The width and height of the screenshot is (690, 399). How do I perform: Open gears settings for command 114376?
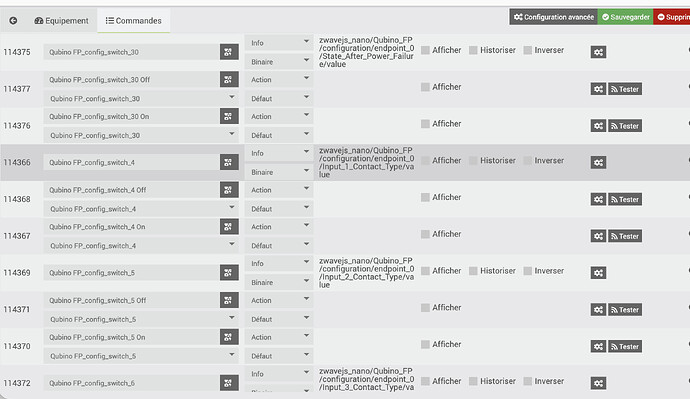[x=598, y=126]
